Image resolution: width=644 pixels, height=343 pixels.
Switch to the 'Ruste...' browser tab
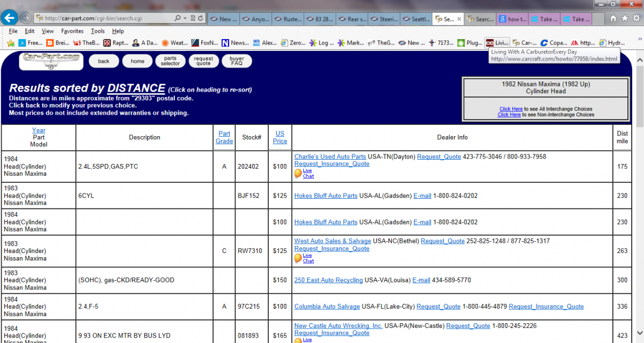coord(287,19)
